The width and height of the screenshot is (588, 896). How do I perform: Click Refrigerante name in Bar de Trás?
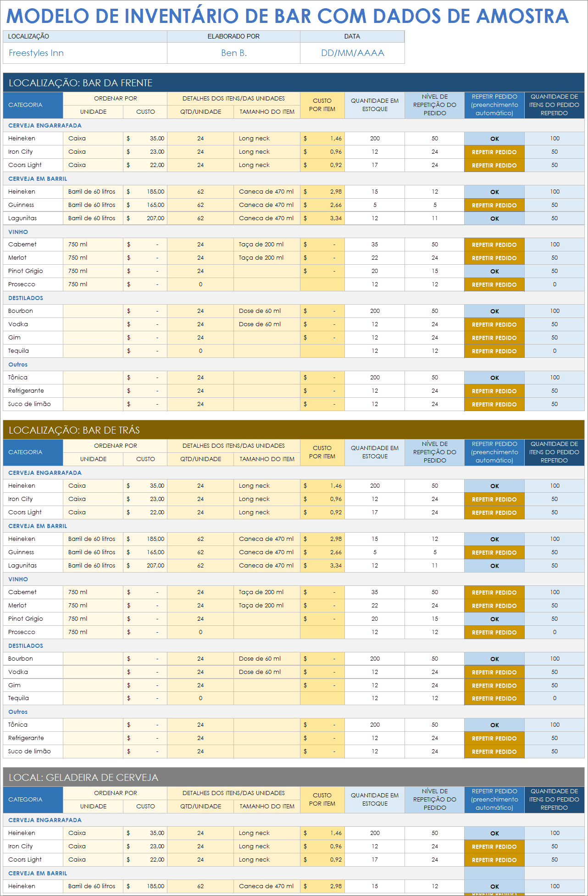[x=26, y=738]
